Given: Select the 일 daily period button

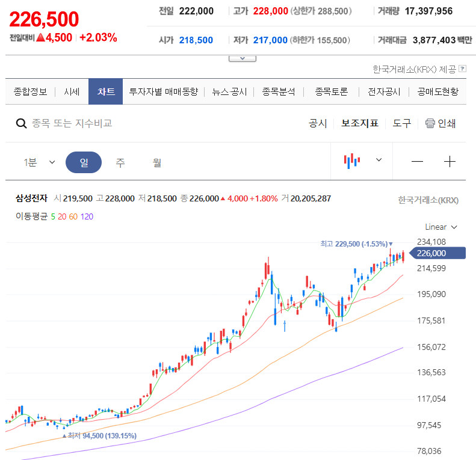Looking at the screenshot, I should coord(84,162).
